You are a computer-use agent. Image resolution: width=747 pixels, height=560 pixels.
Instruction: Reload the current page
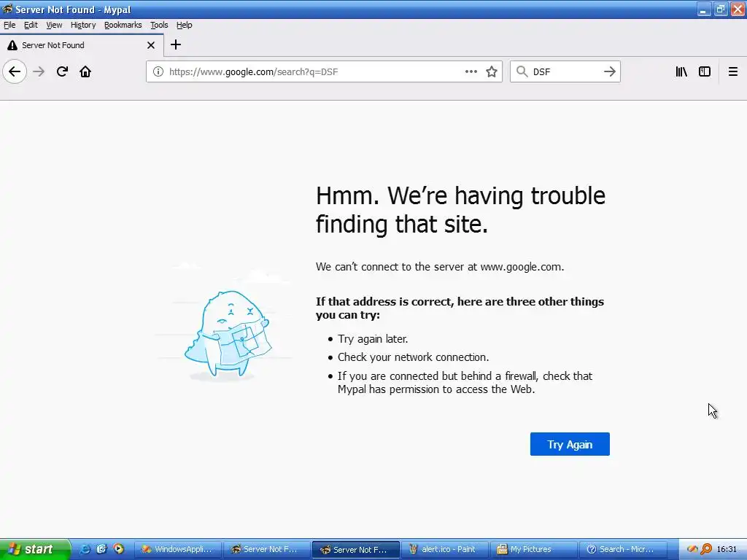coord(62,71)
